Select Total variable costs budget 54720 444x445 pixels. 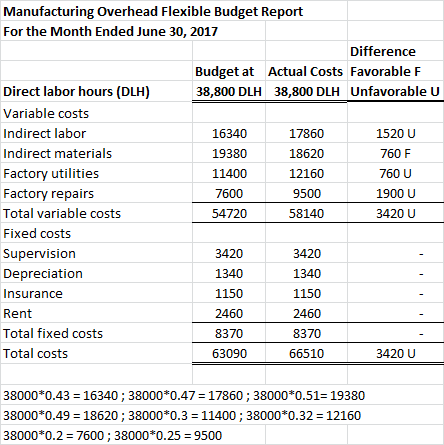229,213
